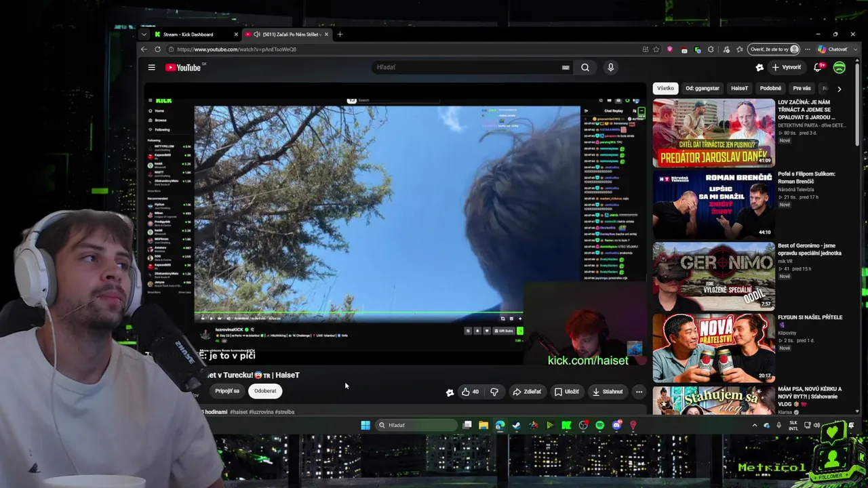Go to YouTube home via logo
This screenshot has width=868, height=488.
183,67
